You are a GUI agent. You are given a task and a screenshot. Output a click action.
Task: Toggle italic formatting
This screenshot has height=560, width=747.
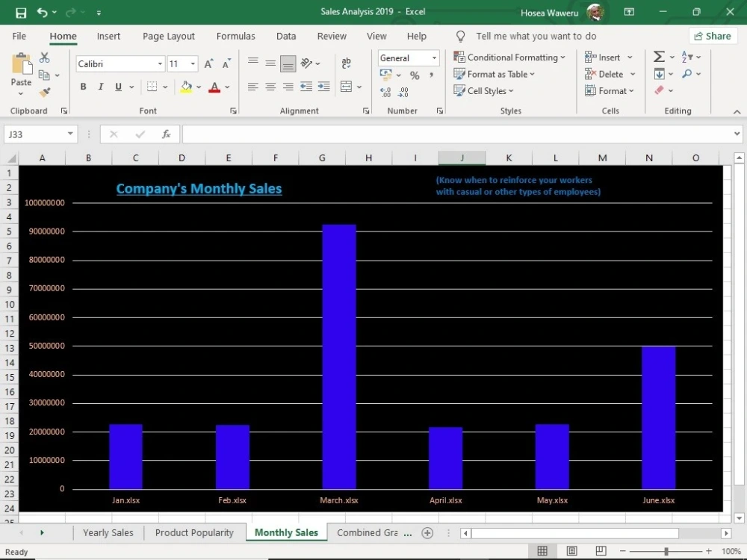[x=100, y=87]
